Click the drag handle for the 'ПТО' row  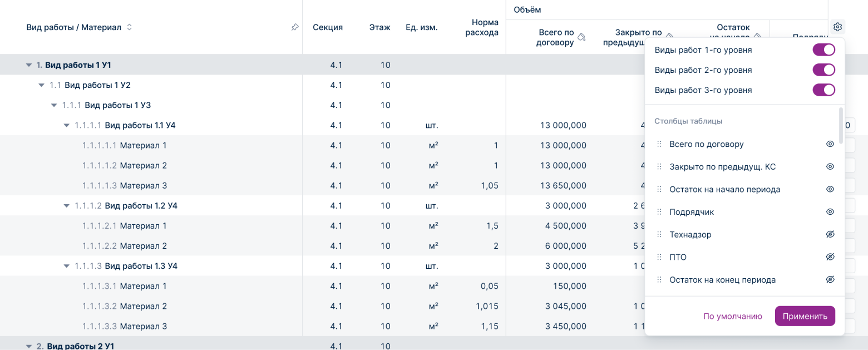click(659, 258)
